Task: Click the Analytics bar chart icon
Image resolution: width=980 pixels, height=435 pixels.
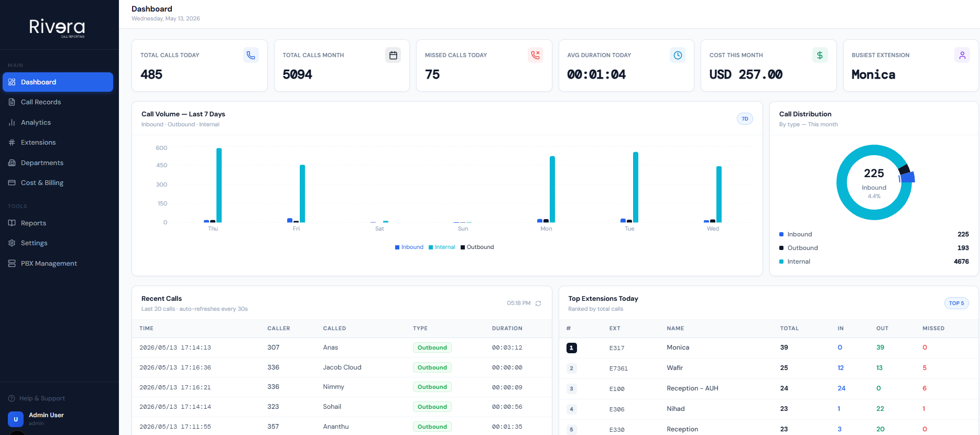Action: point(12,123)
